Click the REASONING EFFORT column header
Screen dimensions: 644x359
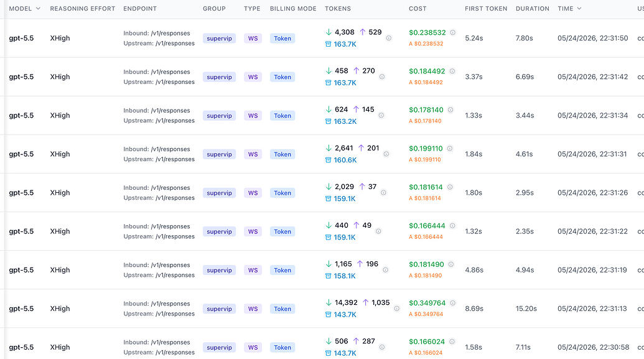coord(83,8)
